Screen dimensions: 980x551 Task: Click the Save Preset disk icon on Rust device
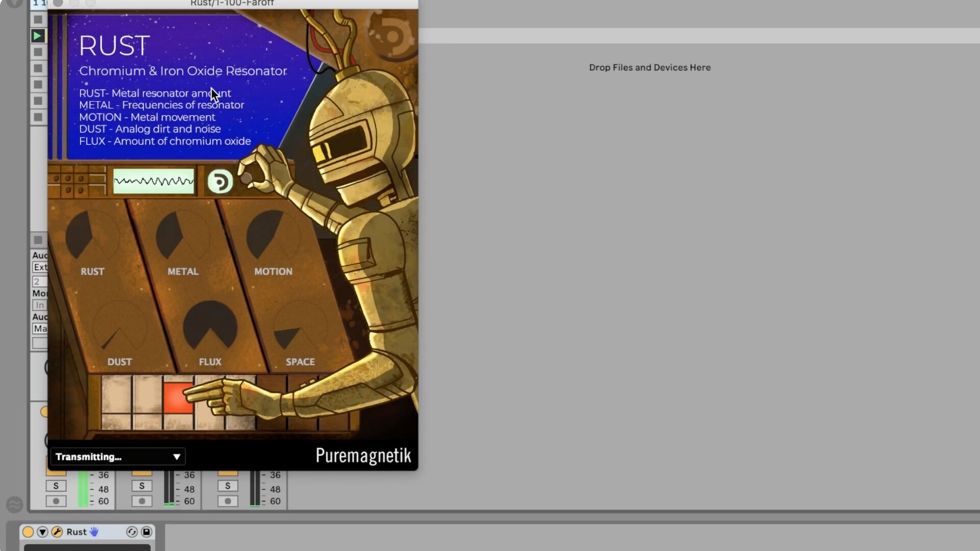point(146,532)
